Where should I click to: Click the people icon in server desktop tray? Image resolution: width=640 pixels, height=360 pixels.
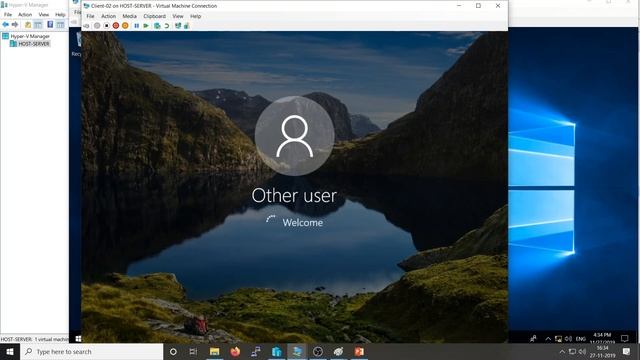(x=533, y=338)
